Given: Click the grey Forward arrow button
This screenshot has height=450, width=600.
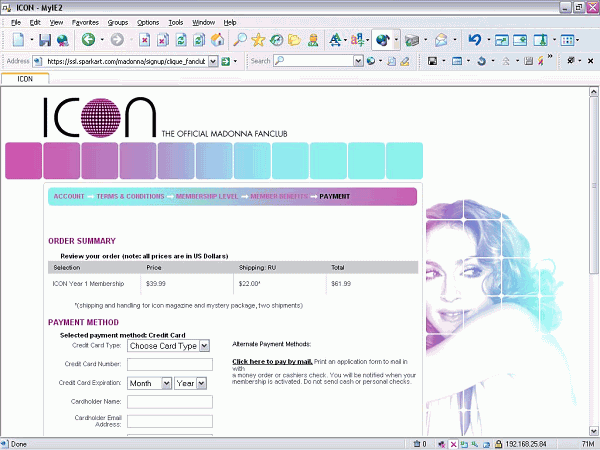Looking at the screenshot, I should (x=117, y=39).
